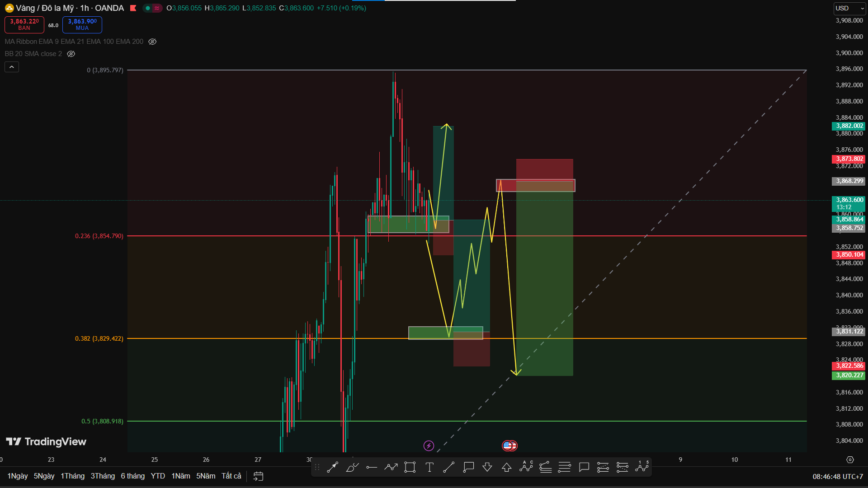Select the brush drawing tool

pos(352,467)
